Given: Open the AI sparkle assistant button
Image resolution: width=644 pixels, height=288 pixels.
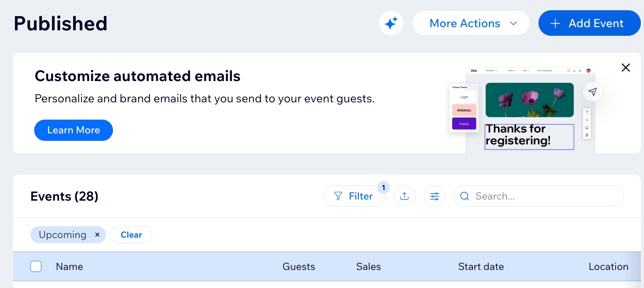Looking at the screenshot, I should click(391, 23).
